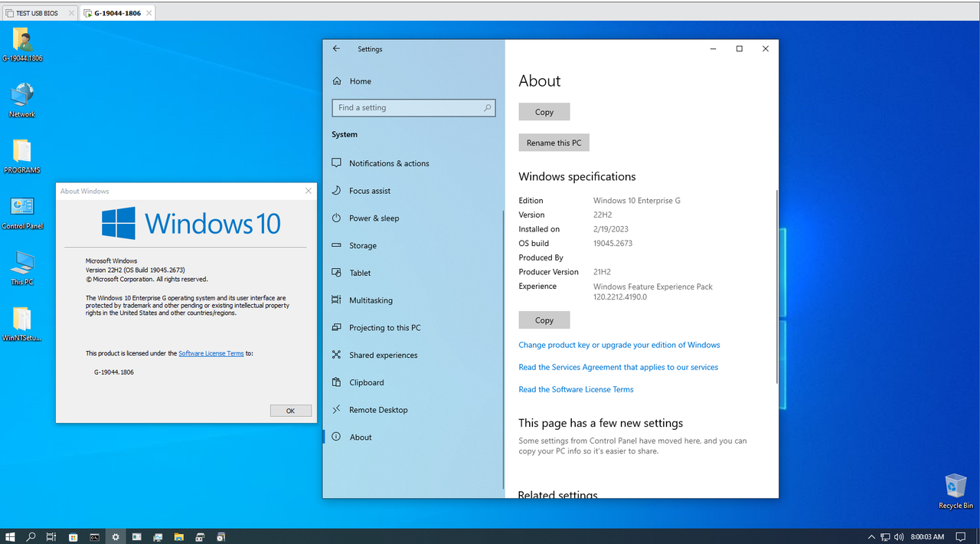This screenshot has height=544, width=980.
Task: Launch Microsoft Store from the taskbar
Action: [x=73, y=537]
